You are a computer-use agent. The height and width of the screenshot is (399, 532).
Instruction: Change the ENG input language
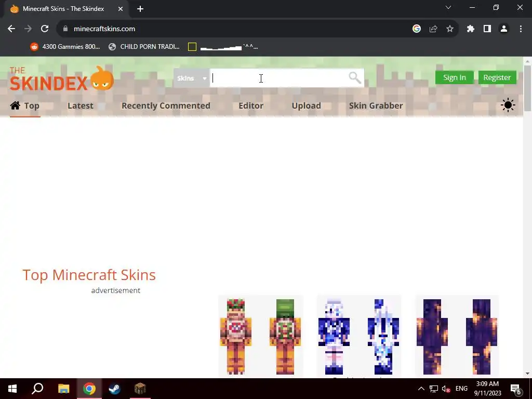(x=461, y=389)
